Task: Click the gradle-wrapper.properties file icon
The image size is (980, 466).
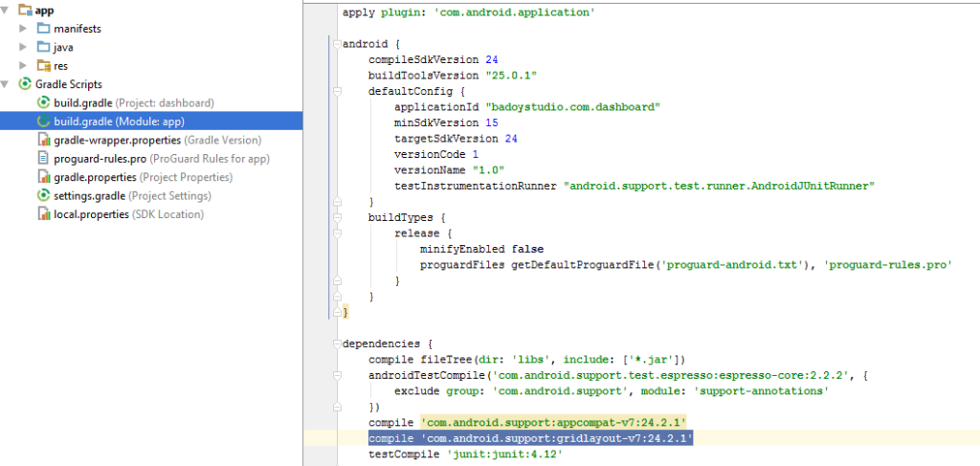Action: tap(43, 140)
